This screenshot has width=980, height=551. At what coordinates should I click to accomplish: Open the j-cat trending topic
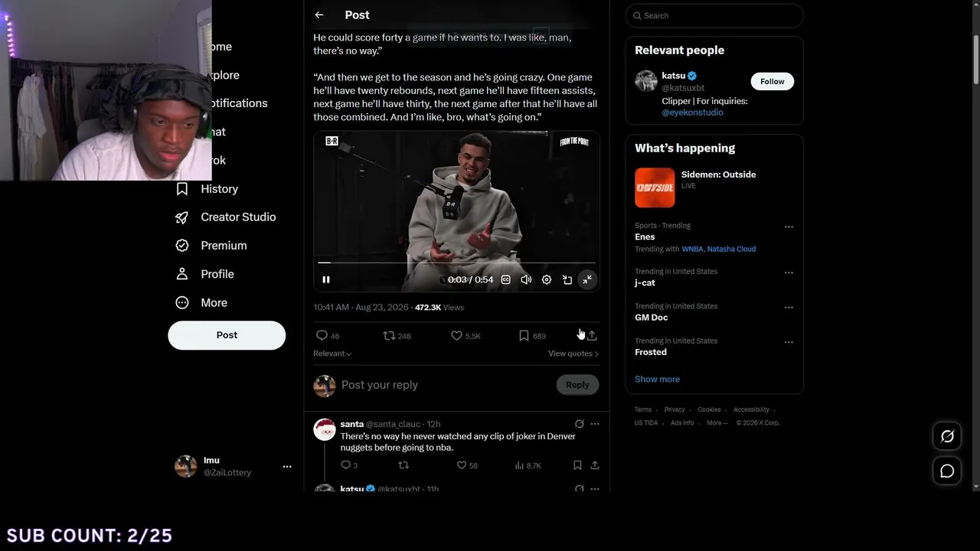click(645, 283)
